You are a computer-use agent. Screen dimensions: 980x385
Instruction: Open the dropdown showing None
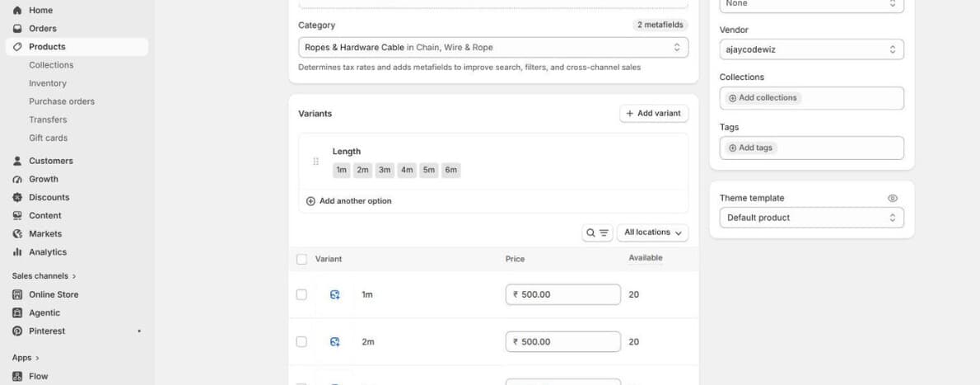click(811, 5)
